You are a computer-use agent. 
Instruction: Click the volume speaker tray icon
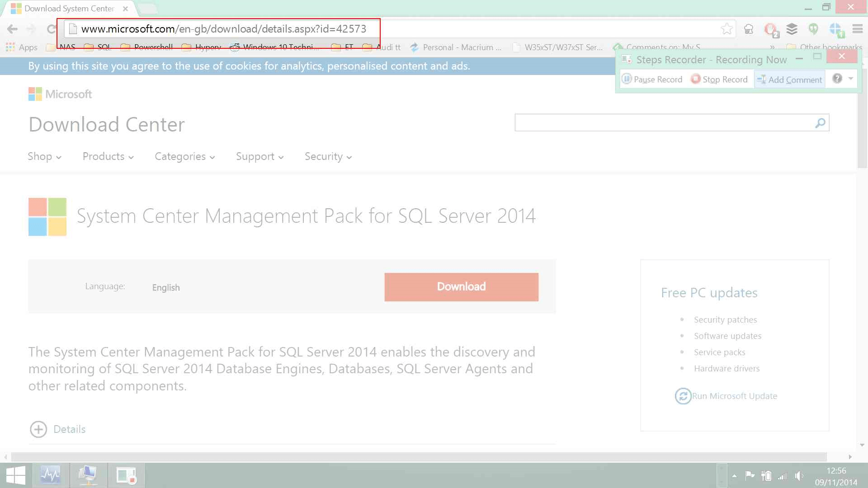coord(799,476)
